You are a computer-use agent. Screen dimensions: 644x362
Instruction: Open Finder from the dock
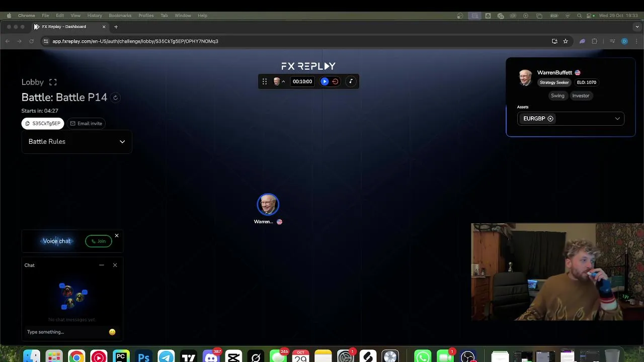coord(32,356)
